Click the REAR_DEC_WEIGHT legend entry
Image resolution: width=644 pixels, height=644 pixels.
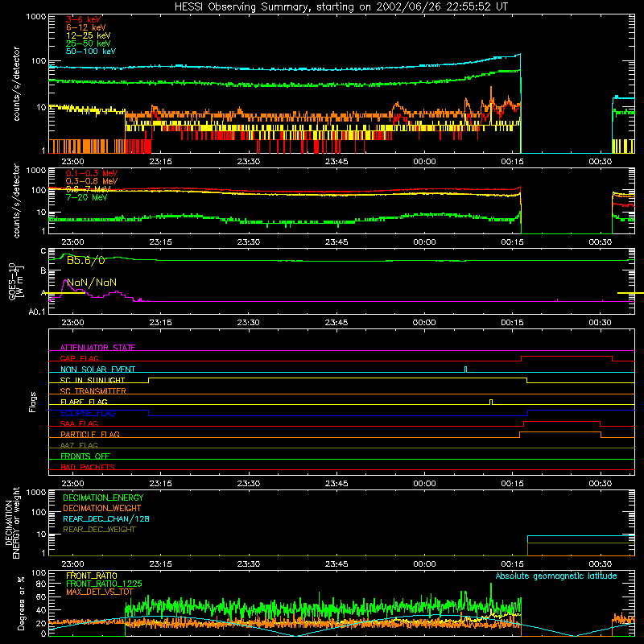coord(99,530)
